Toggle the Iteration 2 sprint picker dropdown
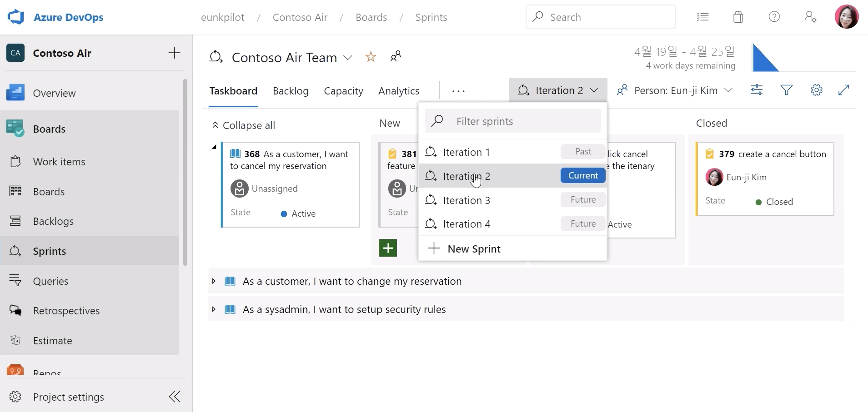 [558, 90]
